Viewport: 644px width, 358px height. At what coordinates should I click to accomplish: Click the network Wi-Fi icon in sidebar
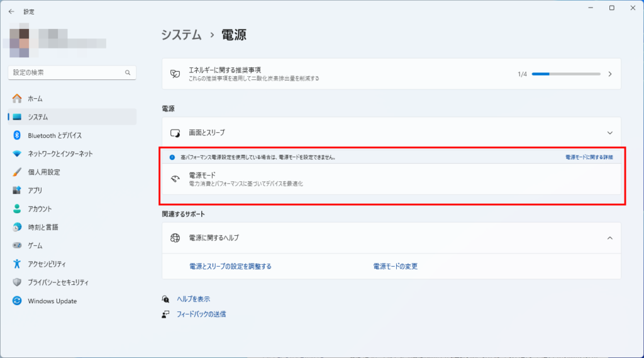tap(17, 154)
